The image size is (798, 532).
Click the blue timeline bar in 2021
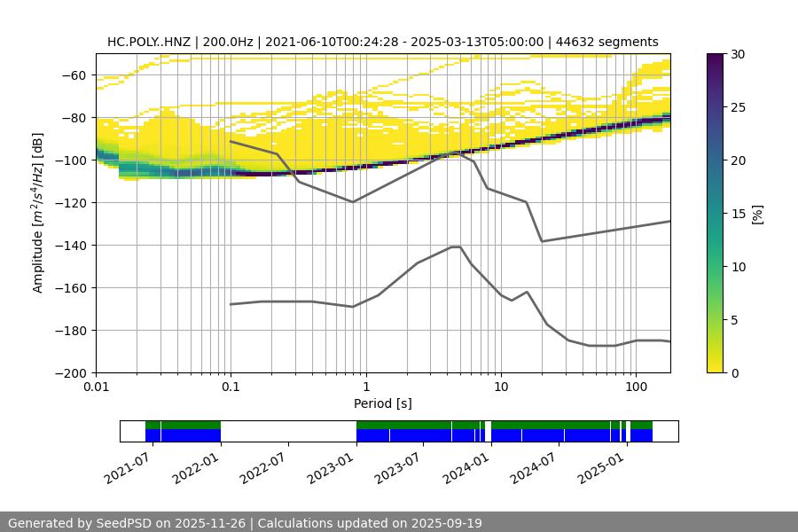click(183, 435)
